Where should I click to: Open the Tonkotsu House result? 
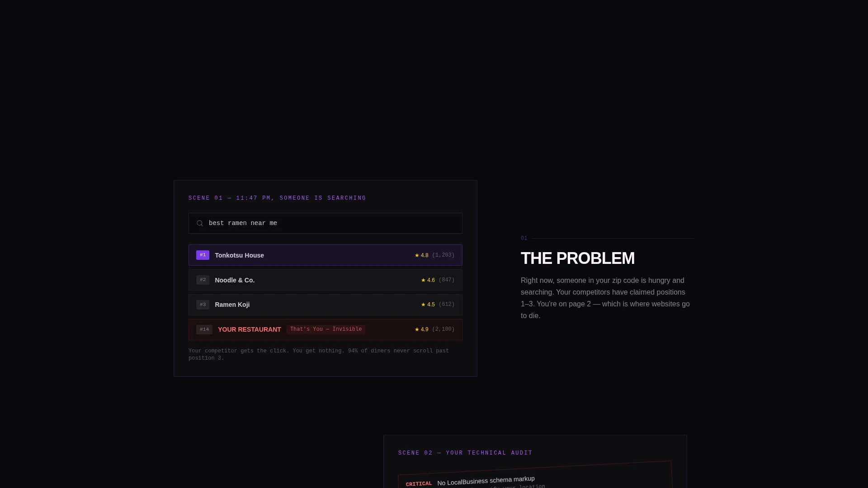coord(325,255)
